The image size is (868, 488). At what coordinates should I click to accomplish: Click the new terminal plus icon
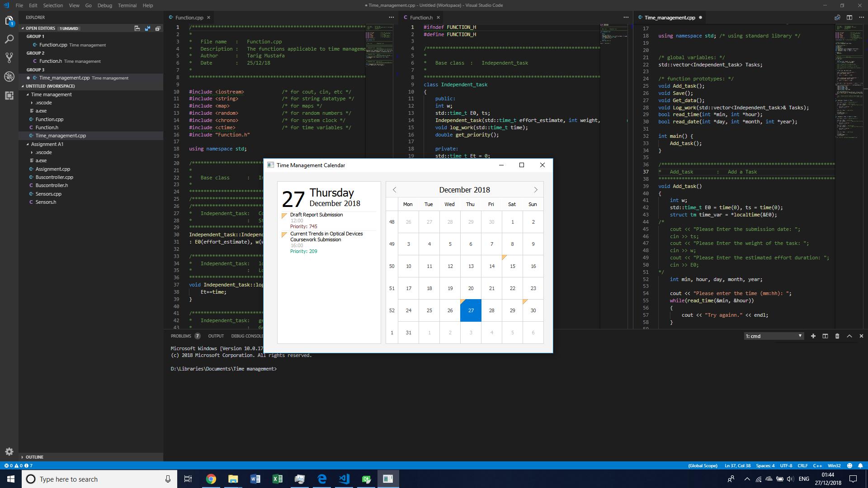pos(813,336)
